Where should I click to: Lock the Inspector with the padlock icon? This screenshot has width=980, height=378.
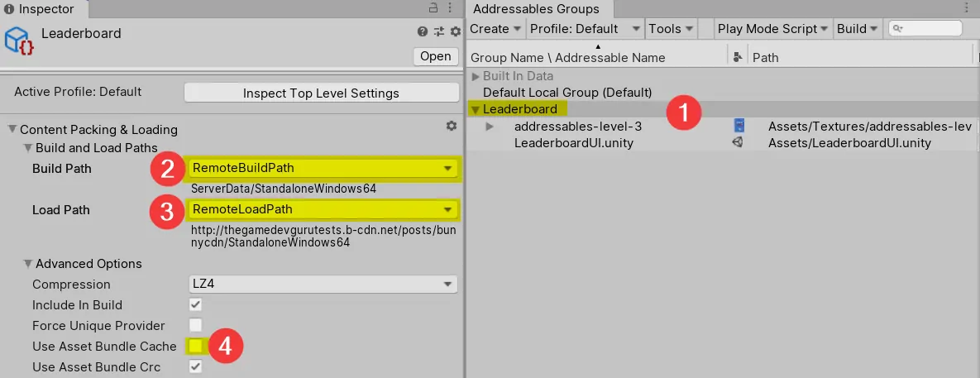pos(433,8)
